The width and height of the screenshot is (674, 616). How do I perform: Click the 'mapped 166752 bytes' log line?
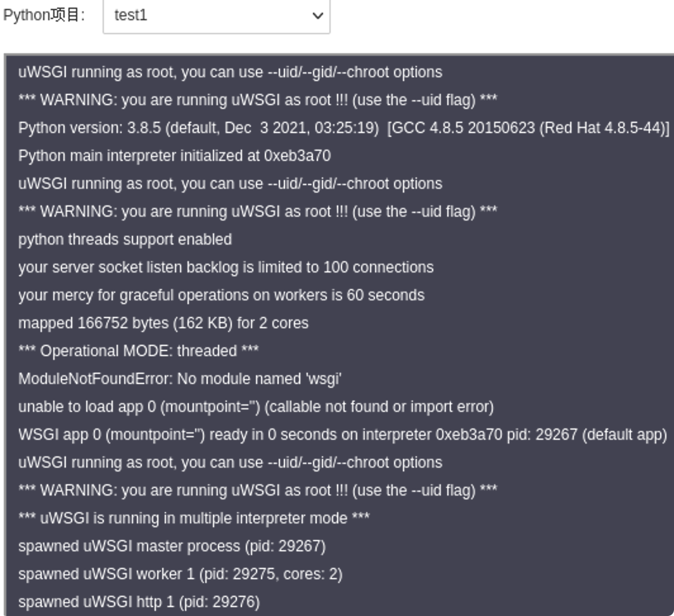coord(163,323)
